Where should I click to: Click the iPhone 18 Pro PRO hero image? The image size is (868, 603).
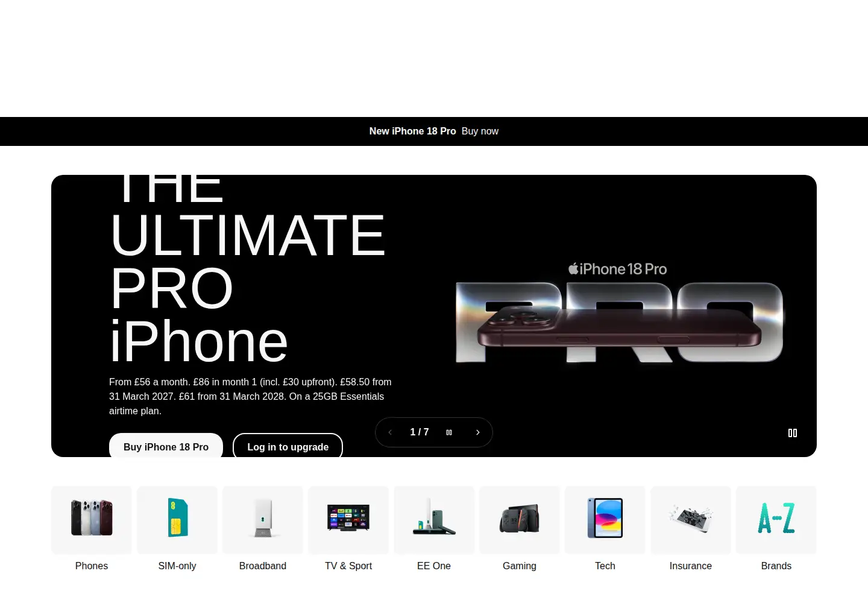click(620, 323)
